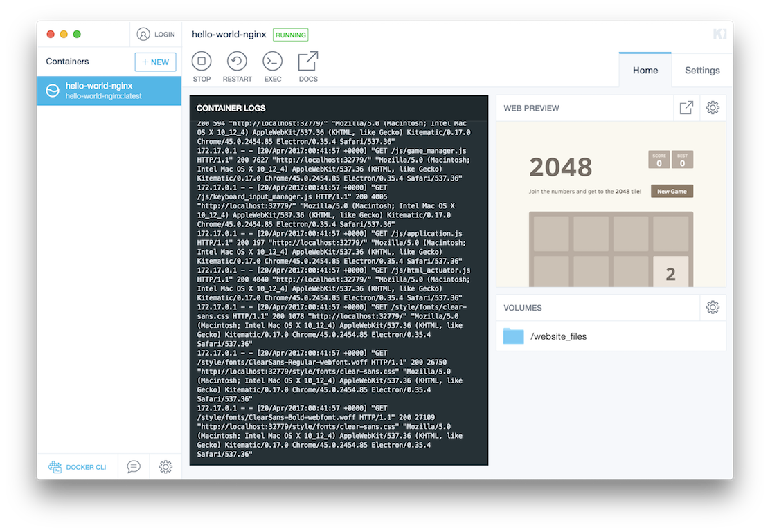Switch to the Home tab
Screen dimensions: 770x532
(645, 70)
